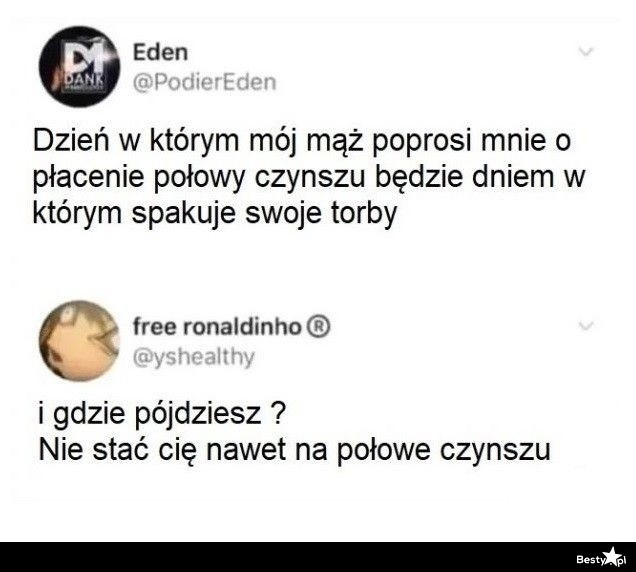Open the @PodierEden handle link
The image size is (636, 572).
coord(204,82)
